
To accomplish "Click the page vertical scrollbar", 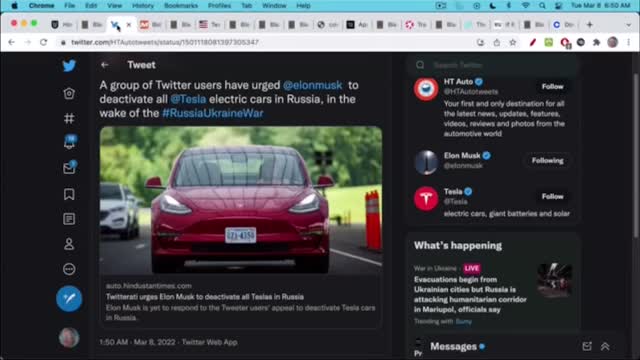I will pyautogui.click(x=636, y=155).
